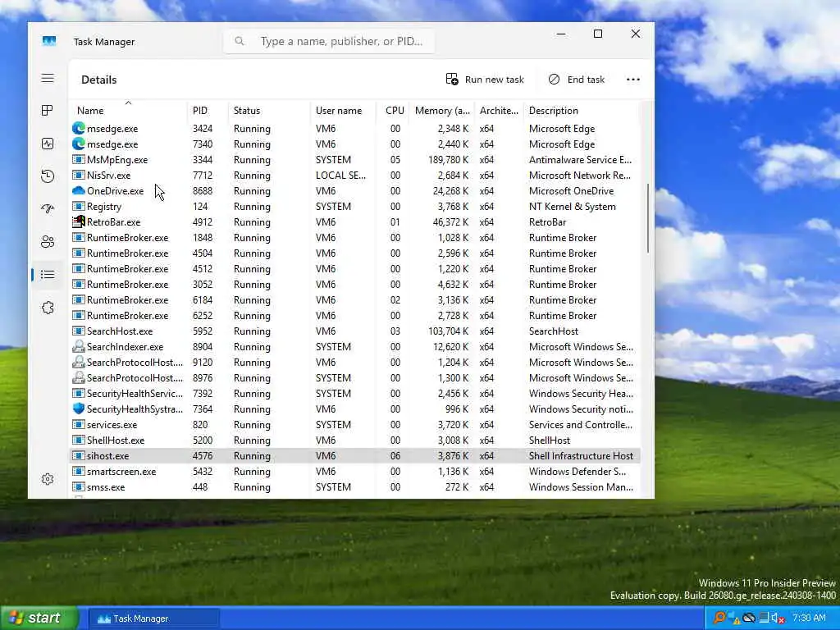Sort by the Status column header
Viewport: 840px width, 630px height.
coord(269,111)
